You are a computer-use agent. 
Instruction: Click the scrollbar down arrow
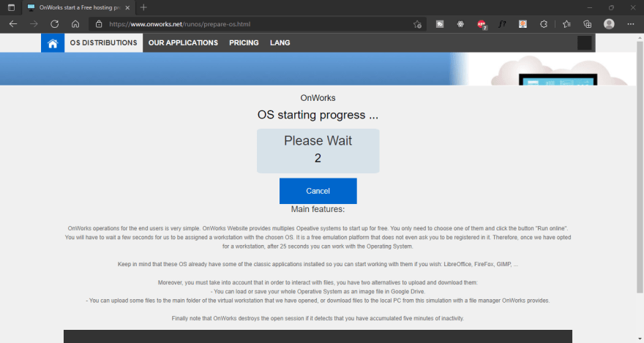coord(640,339)
